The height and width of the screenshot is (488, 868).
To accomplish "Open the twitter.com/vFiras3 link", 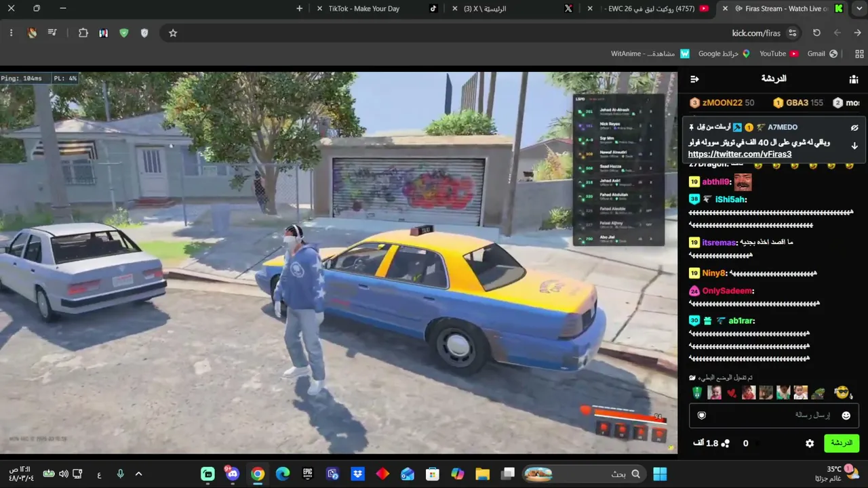I will point(740,155).
